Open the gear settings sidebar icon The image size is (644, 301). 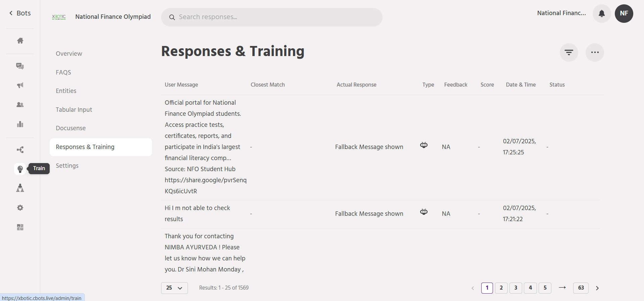(20, 208)
